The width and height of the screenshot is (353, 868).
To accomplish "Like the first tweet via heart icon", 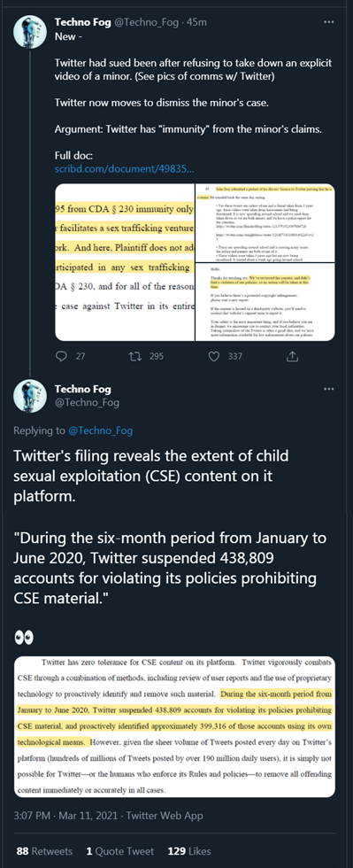I will coord(213,356).
